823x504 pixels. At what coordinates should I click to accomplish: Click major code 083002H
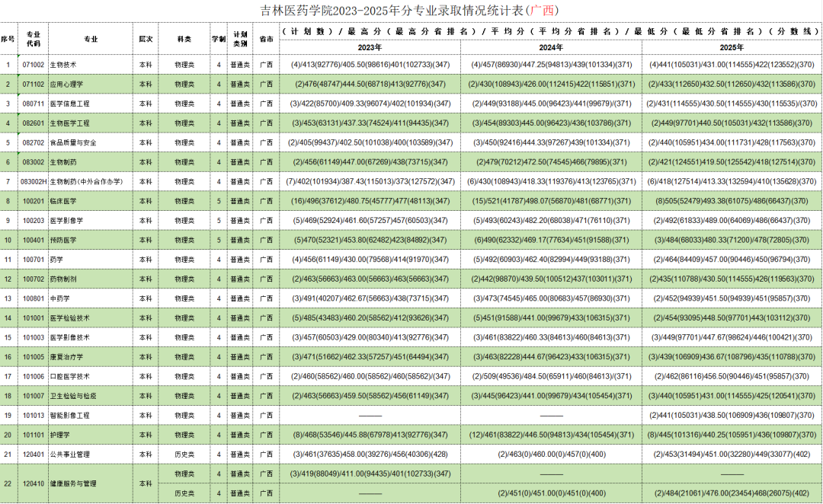click(34, 181)
